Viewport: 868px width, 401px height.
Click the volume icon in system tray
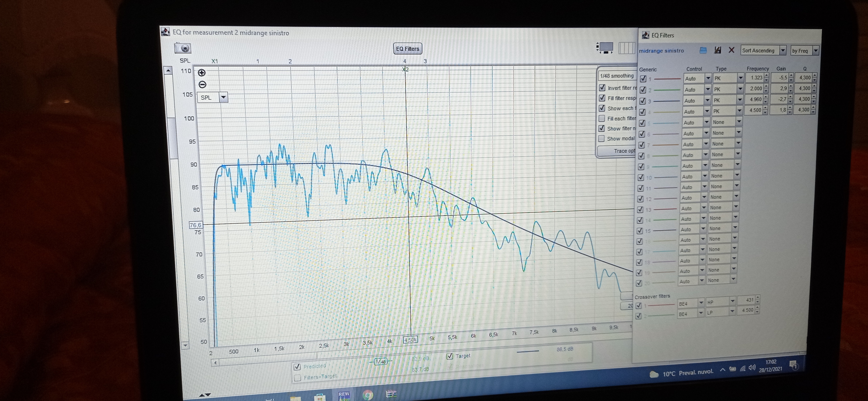pyautogui.click(x=752, y=368)
